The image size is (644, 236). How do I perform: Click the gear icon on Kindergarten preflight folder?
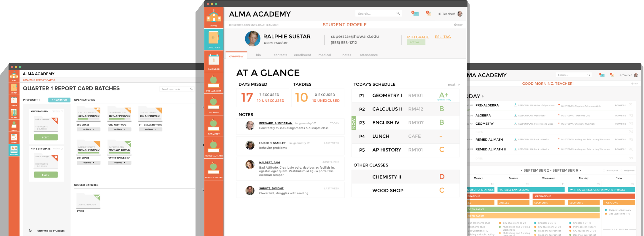tap(56, 120)
